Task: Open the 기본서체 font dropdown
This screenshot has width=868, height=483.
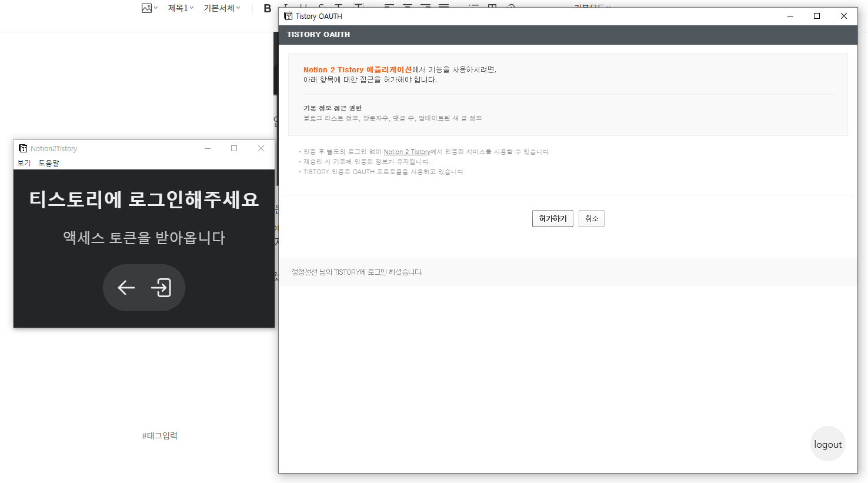Action: tap(222, 8)
